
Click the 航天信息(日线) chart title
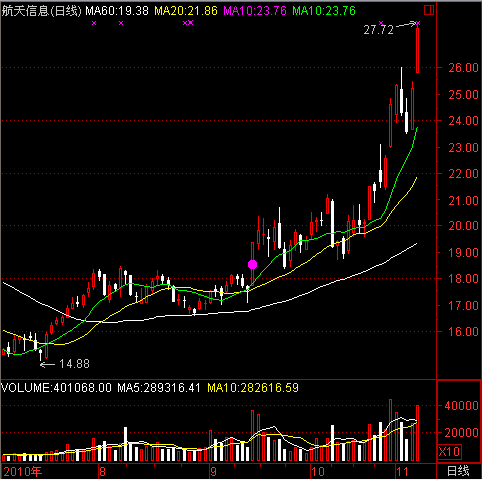[41, 11]
